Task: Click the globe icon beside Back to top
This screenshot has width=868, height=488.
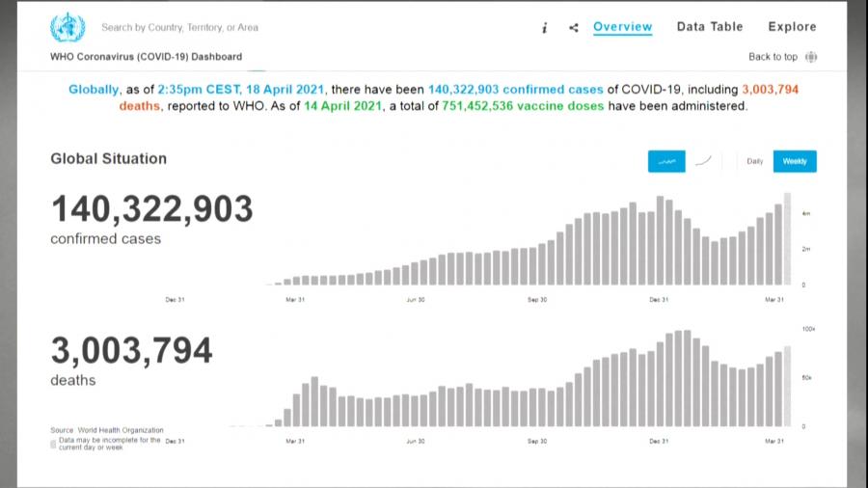Action: 811,57
